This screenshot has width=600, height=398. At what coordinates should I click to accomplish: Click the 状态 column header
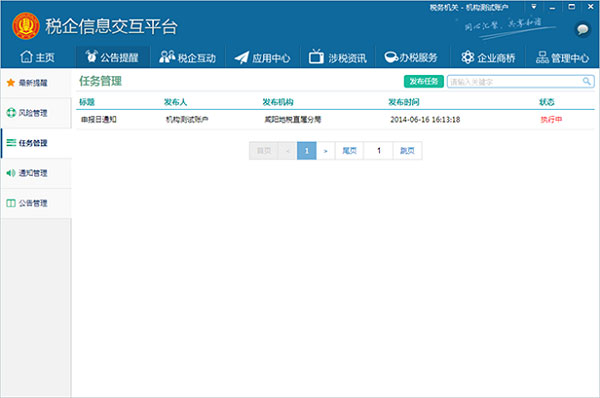(546, 102)
